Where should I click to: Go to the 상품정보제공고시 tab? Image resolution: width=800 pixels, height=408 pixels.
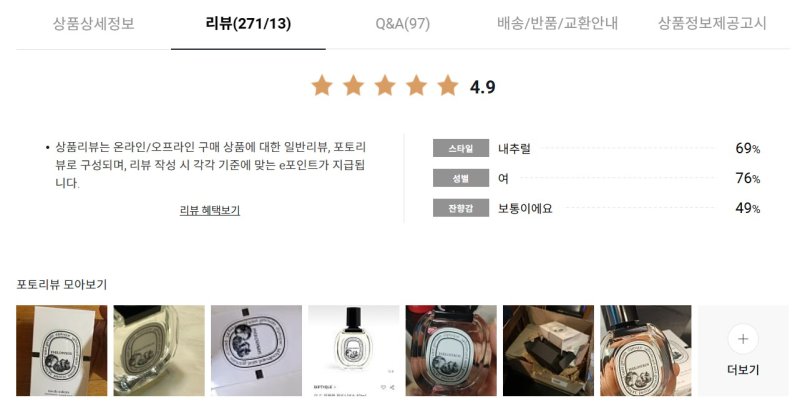coord(712,23)
